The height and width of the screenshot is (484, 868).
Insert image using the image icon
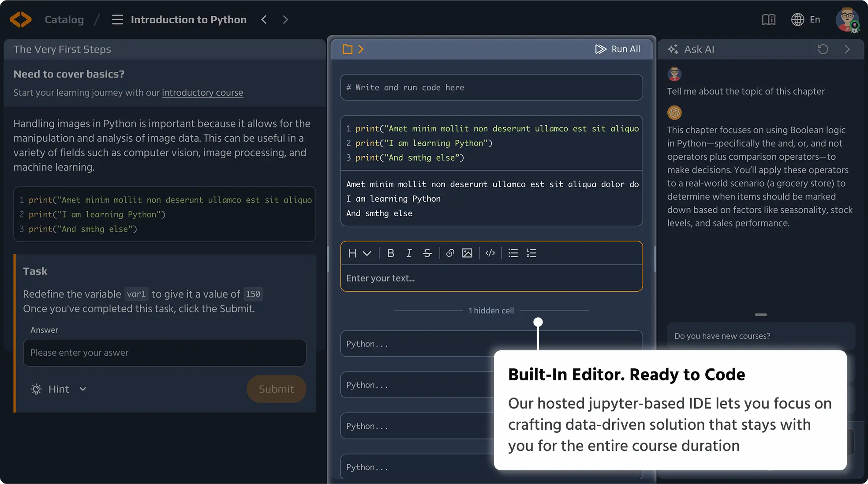pyautogui.click(x=467, y=253)
